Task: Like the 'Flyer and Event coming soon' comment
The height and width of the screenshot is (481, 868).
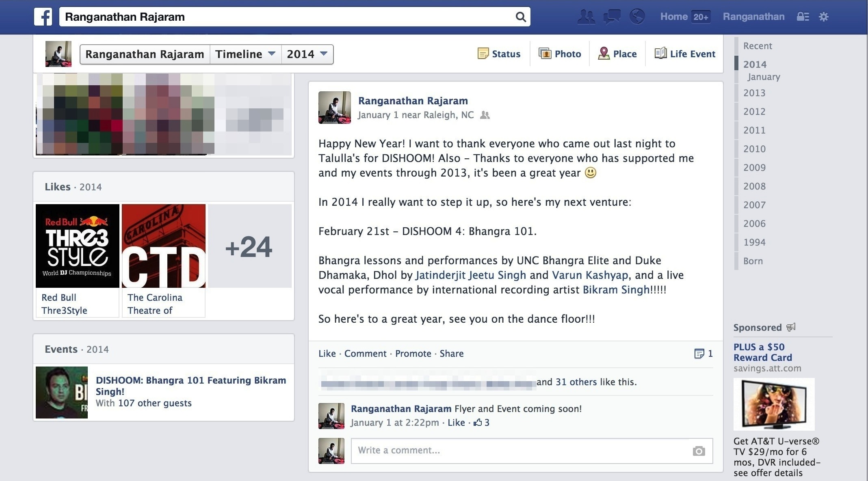Action: pos(456,423)
